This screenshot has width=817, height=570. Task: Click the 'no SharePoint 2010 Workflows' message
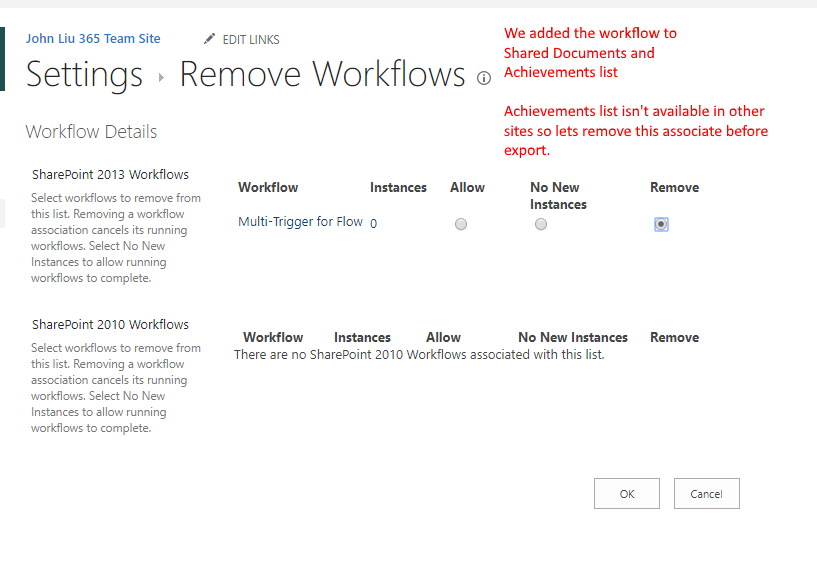click(419, 354)
